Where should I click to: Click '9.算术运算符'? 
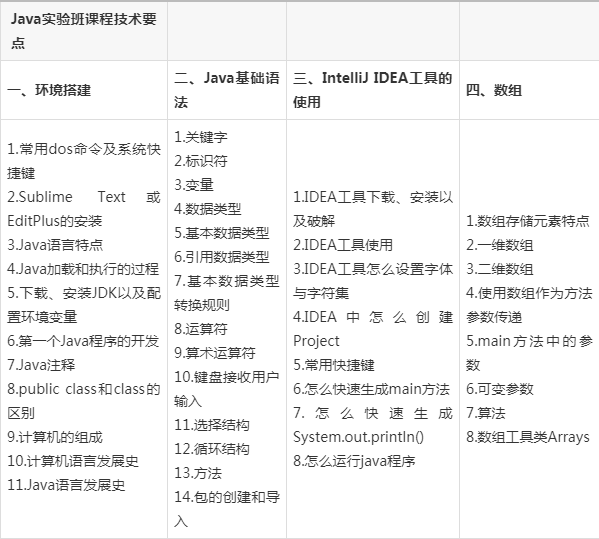pos(215,353)
